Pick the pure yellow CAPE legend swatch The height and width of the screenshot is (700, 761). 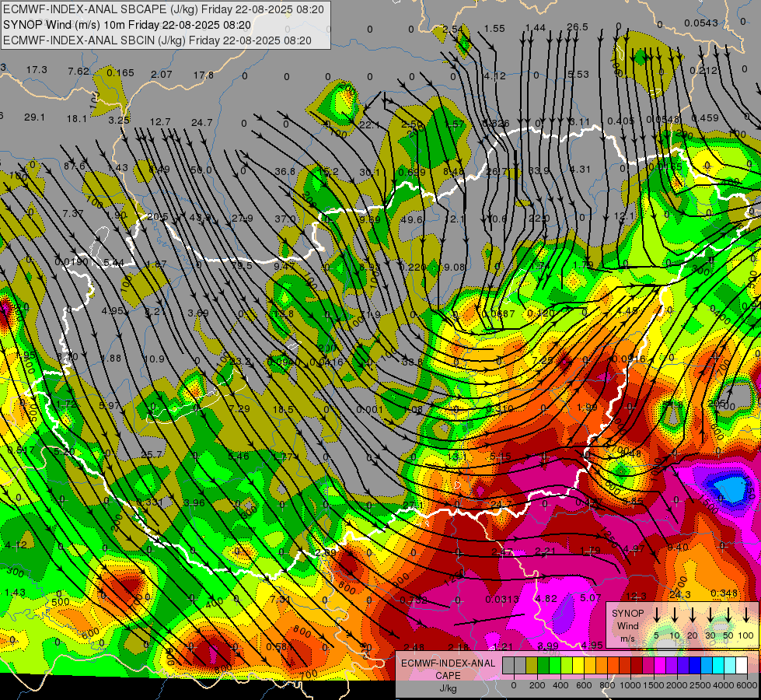coord(578,666)
